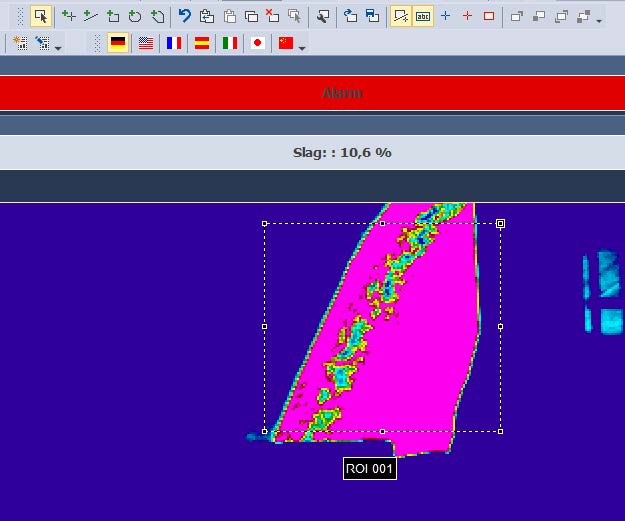This screenshot has width=625, height=521.
Task: Open the wrench properties tool
Action: coord(323,16)
